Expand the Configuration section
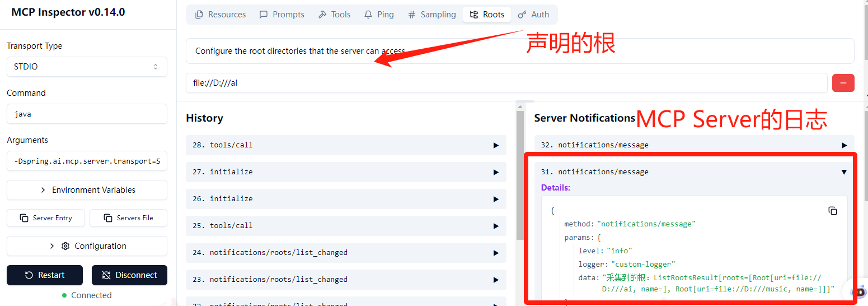The width and height of the screenshot is (868, 306). 87,246
